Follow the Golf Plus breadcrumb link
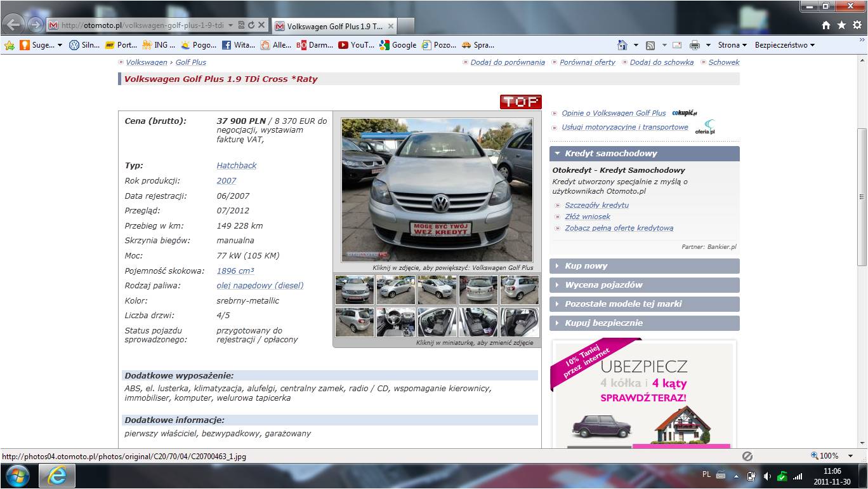The image size is (868, 489). (190, 62)
